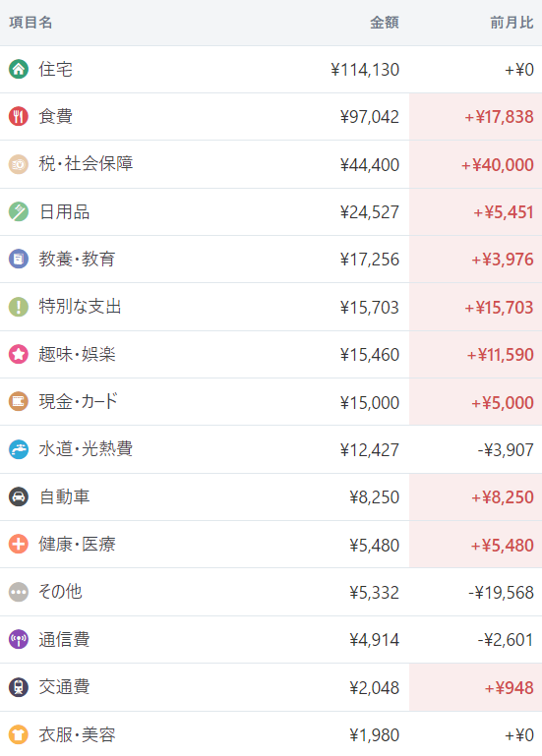Select the orange plus 健康・医療 icon
542x756 pixels.
(19, 545)
